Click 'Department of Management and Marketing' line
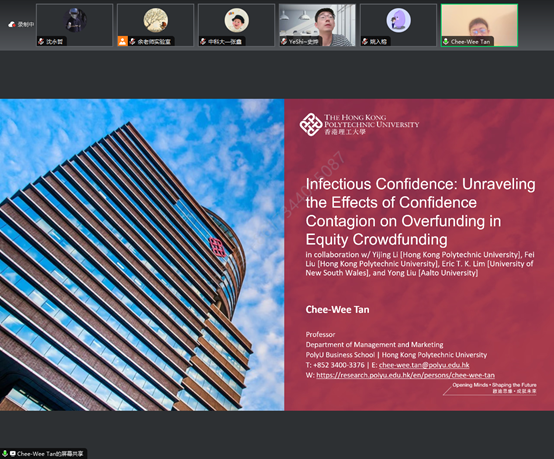 (x=375, y=345)
